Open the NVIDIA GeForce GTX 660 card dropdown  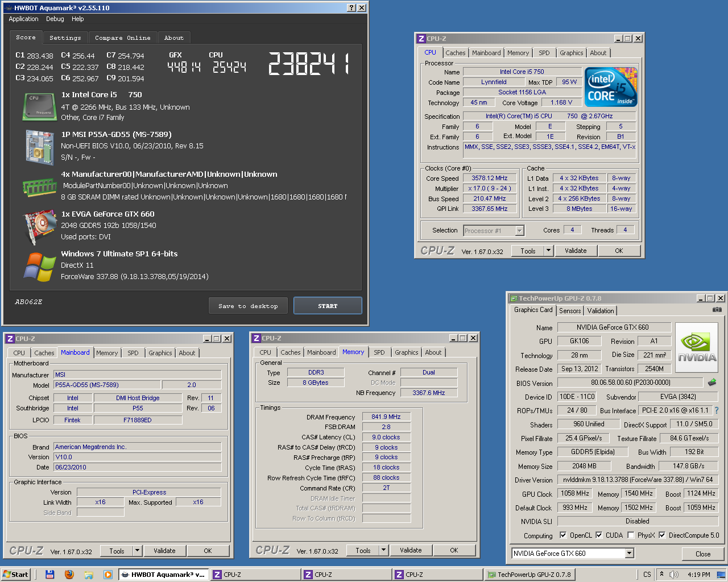pos(629,553)
